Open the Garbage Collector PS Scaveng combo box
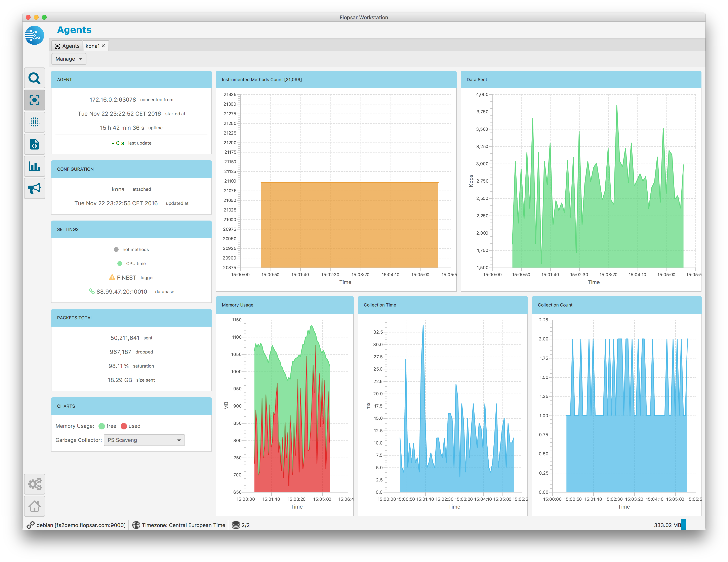Image resolution: width=728 pixels, height=562 pixels. click(144, 440)
